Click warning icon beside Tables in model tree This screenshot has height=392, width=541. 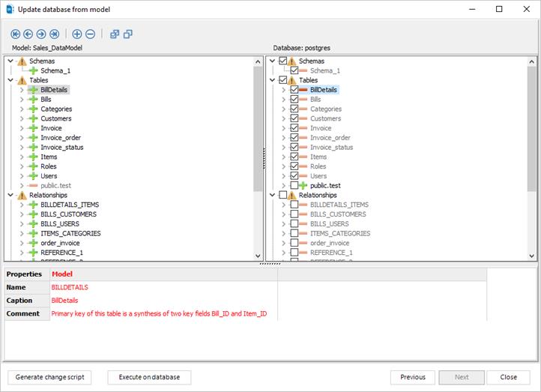[22, 80]
